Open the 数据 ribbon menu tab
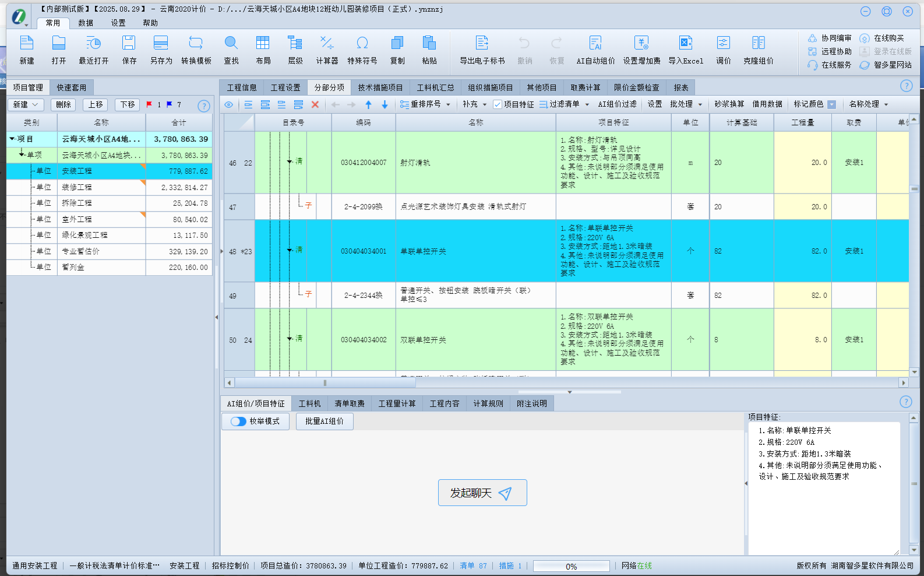The width and height of the screenshot is (924, 576). coord(86,23)
